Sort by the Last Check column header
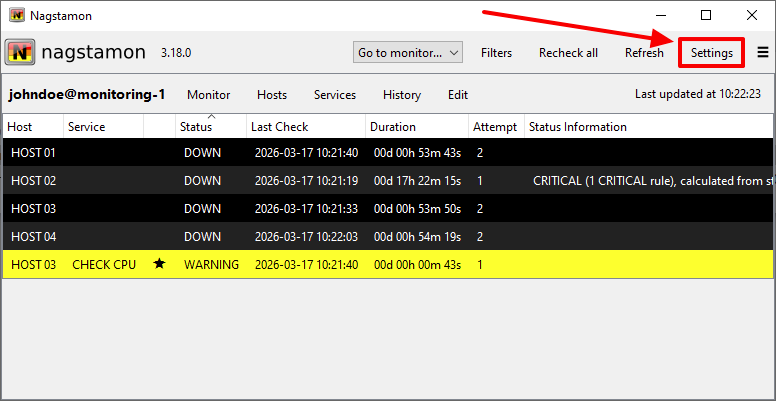 (279, 127)
